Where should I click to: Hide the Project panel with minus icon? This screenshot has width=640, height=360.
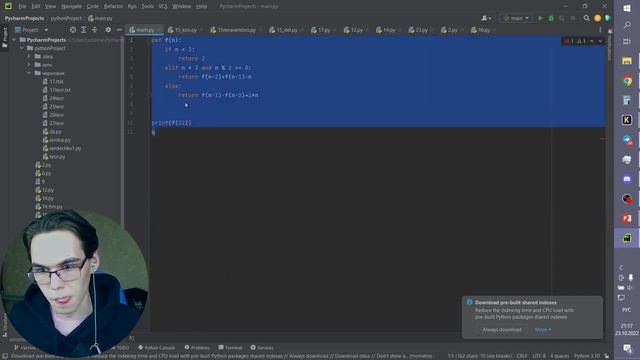point(119,30)
